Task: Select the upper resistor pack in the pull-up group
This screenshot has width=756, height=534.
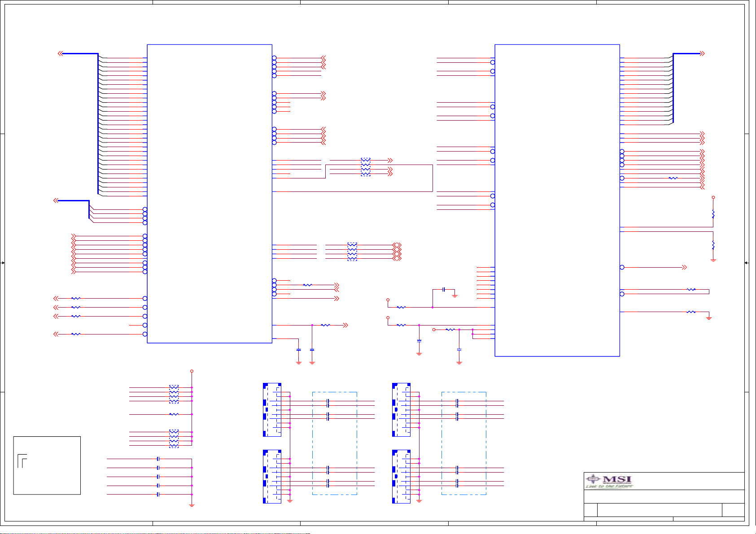Action: 174,394
